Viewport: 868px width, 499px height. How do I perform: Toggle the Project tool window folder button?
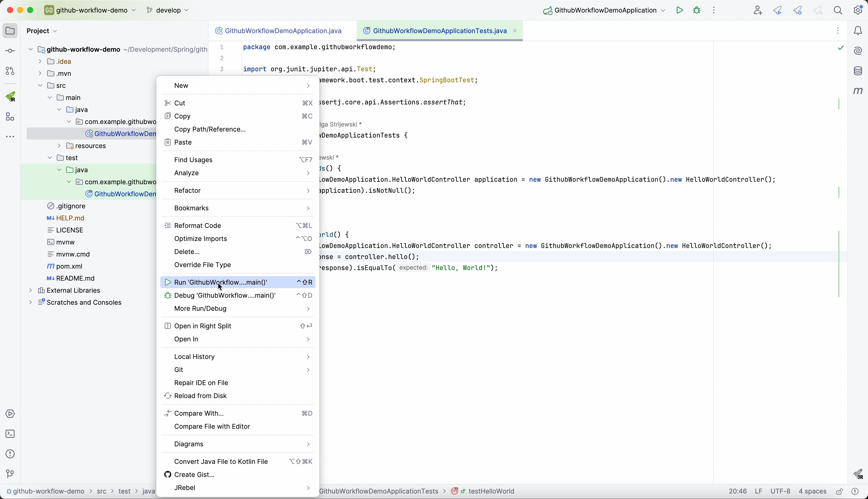[11, 31]
